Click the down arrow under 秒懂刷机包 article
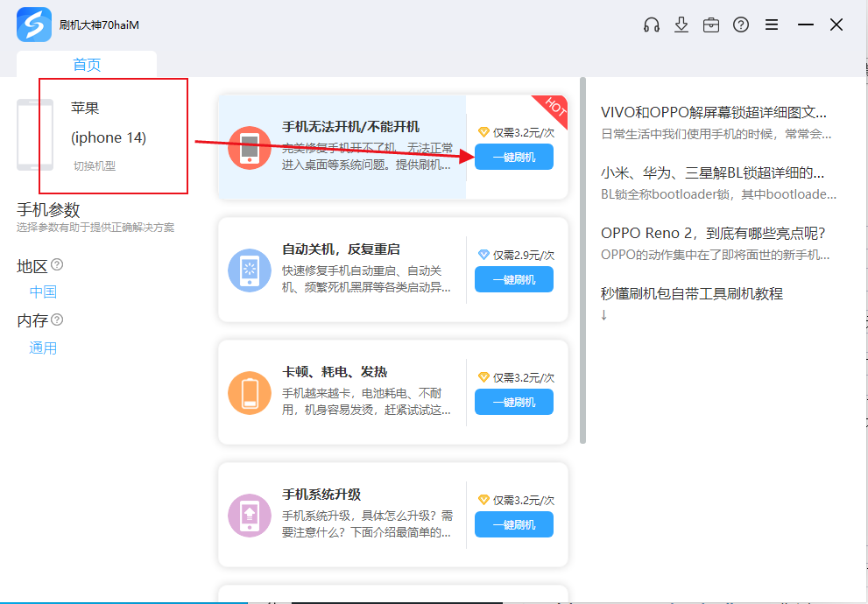The image size is (868, 604). click(x=604, y=315)
